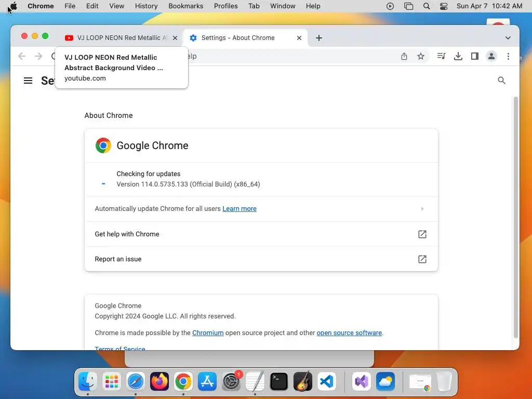Image resolution: width=532 pixels, height=399 pixels.
Task: Open the View menu
Action: [116, 6]
